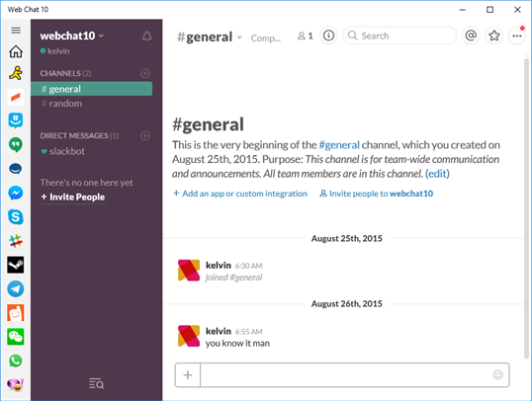532x401 pixels.
Task: Select the AIM running man icon
Action: [16, 73]
